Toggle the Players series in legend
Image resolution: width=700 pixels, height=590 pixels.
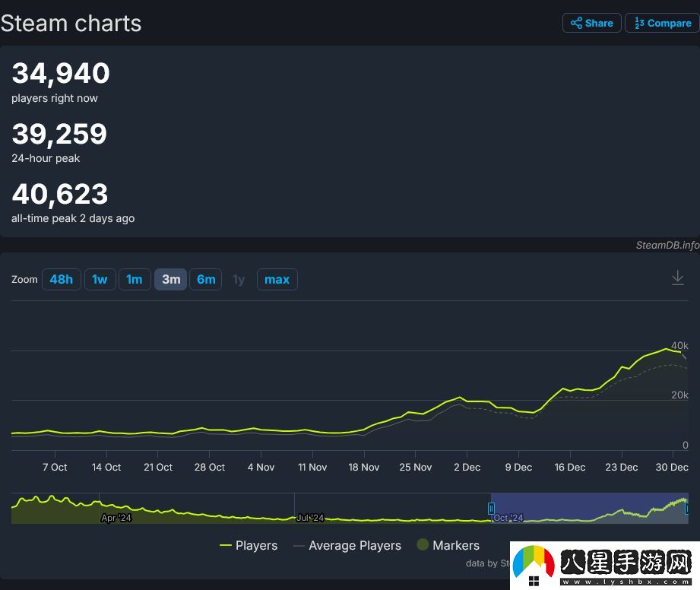pyautogui.click(x=249, y=545)
